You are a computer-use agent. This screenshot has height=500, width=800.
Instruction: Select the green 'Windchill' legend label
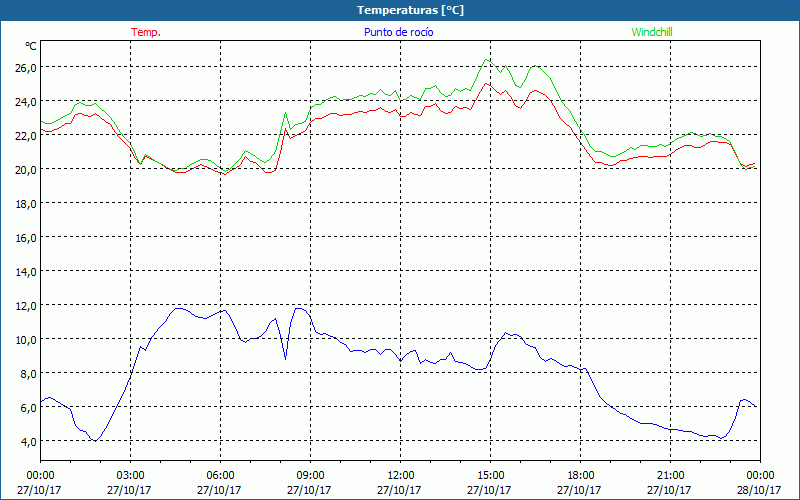[x=652, y=32]
